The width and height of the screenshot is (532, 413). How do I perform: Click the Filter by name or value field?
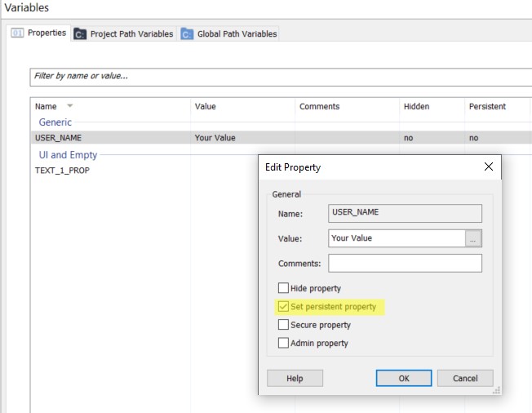point(277,77)
